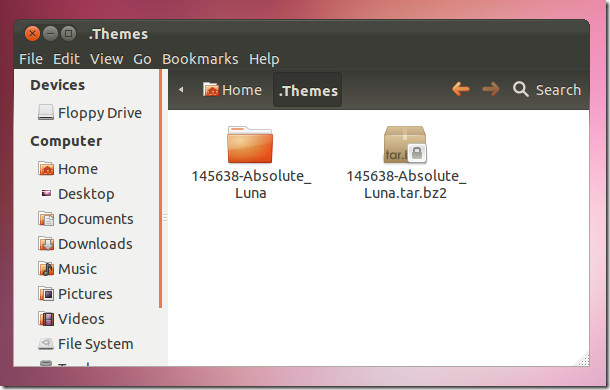Open the Go menu
This screenshot has width=610, height=390.
(x=142, y=59)
